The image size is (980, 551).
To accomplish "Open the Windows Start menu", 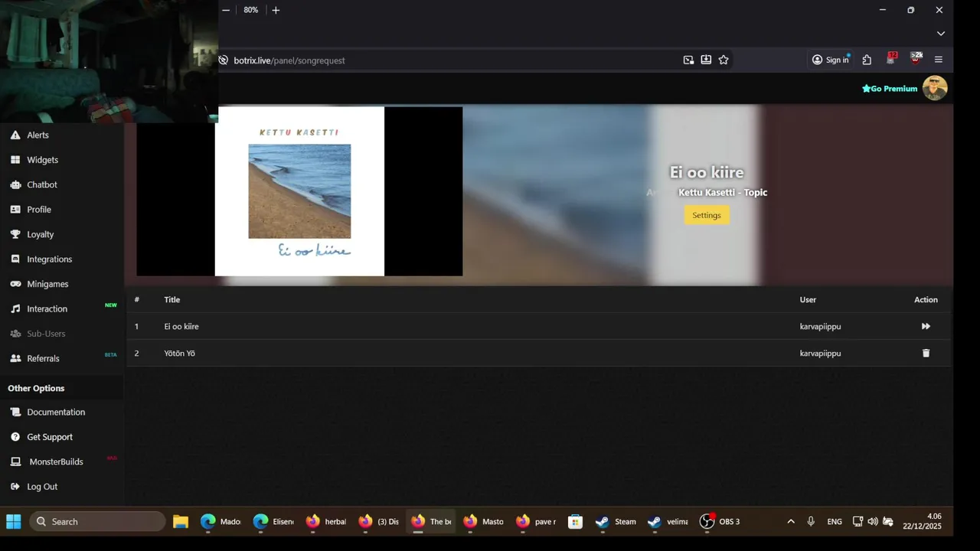I will point(14,522).
